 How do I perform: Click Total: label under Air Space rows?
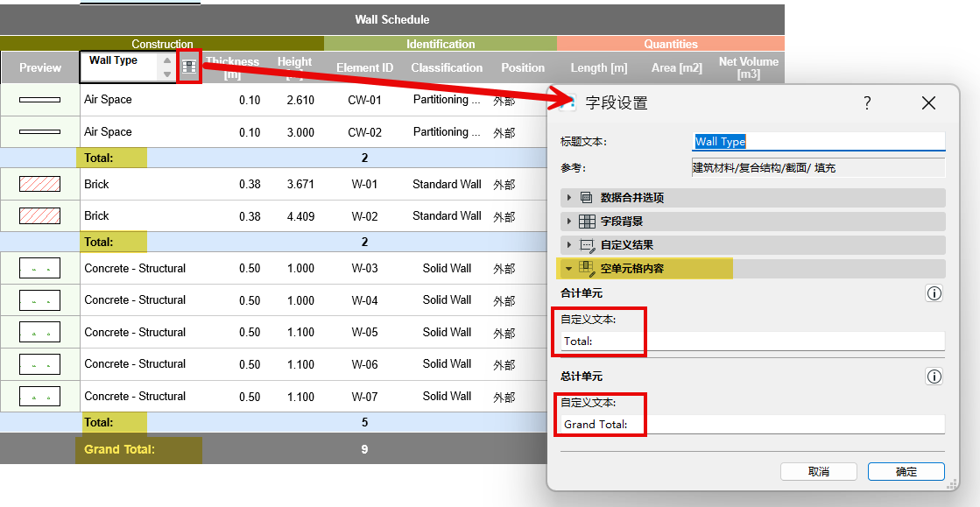tap(99, 158)
